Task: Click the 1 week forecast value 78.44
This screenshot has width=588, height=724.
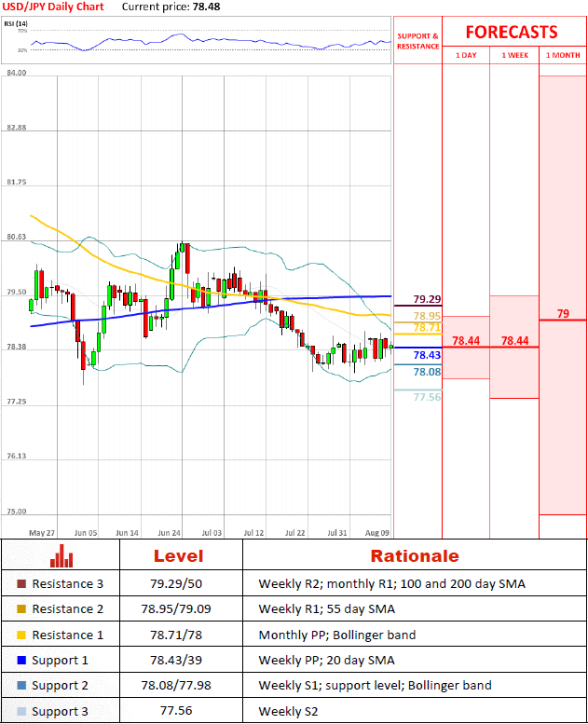Action: (514, 340)
